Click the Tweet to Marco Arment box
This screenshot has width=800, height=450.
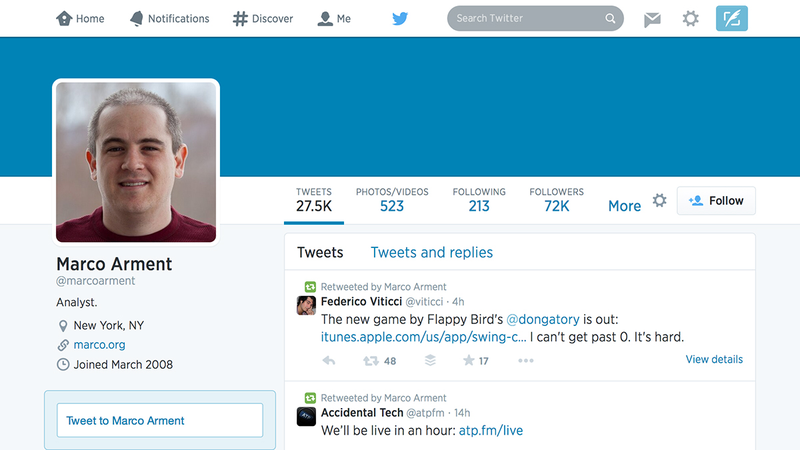(160, 420)
